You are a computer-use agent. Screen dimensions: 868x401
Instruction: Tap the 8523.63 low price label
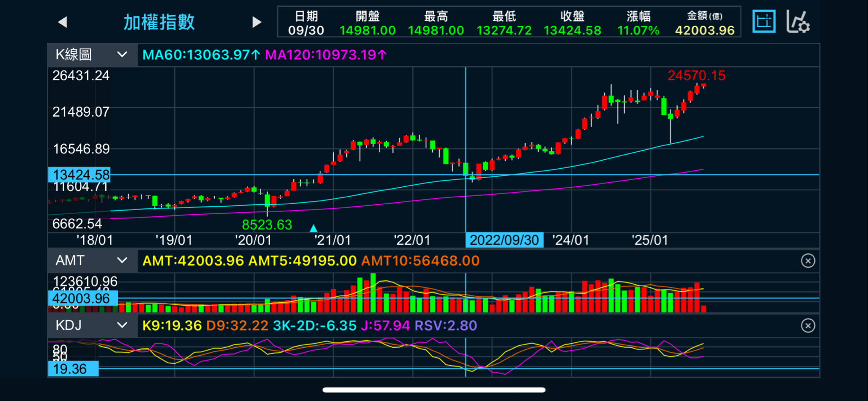tap(267, 225)
